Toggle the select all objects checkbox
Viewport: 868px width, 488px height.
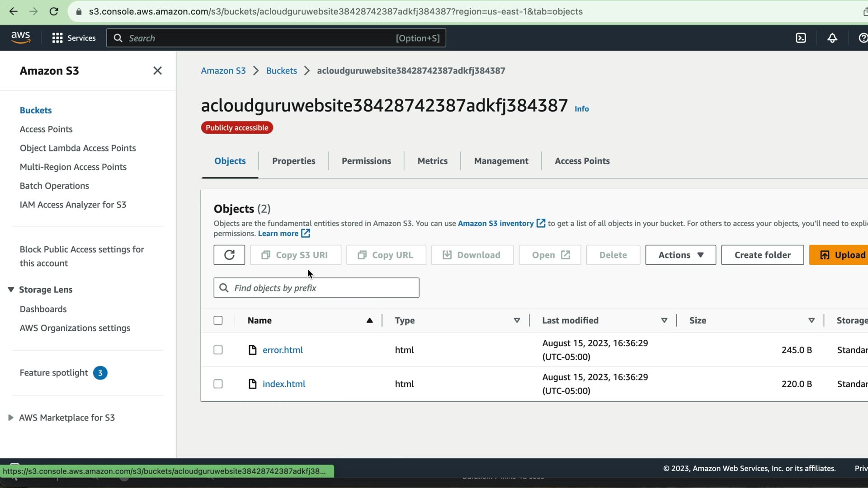point(218,320)
